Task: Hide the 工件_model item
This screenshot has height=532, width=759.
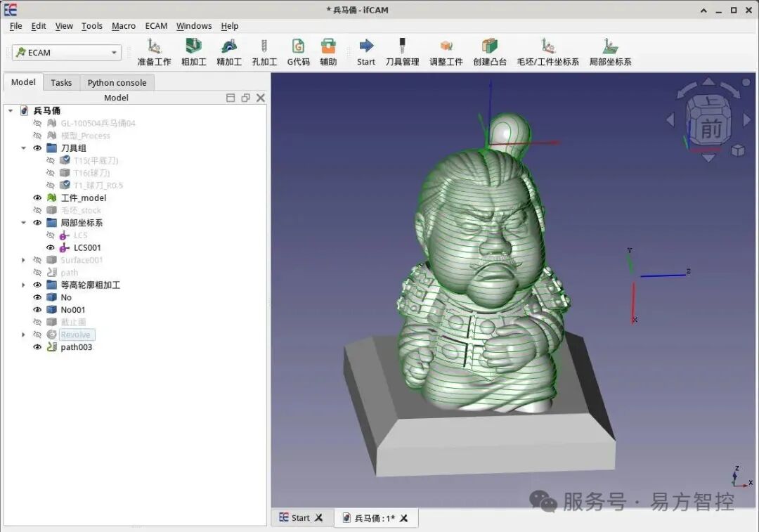Action: click(x=37, y=197)
